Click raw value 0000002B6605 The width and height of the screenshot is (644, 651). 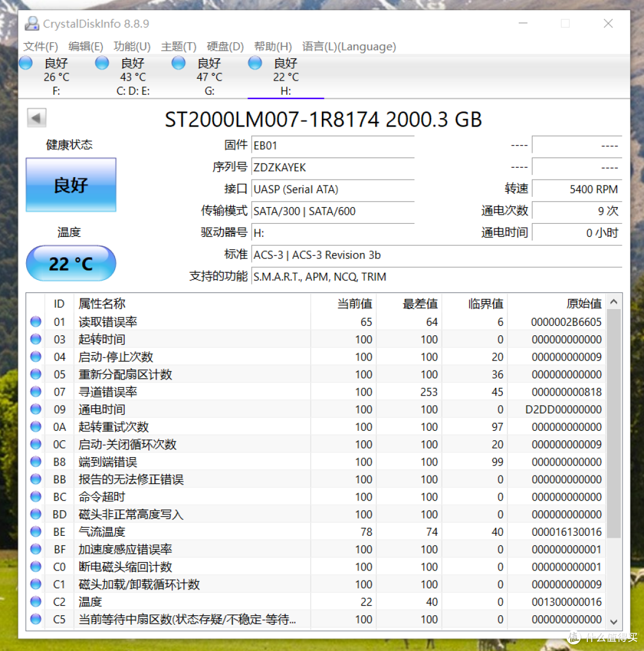566,322
